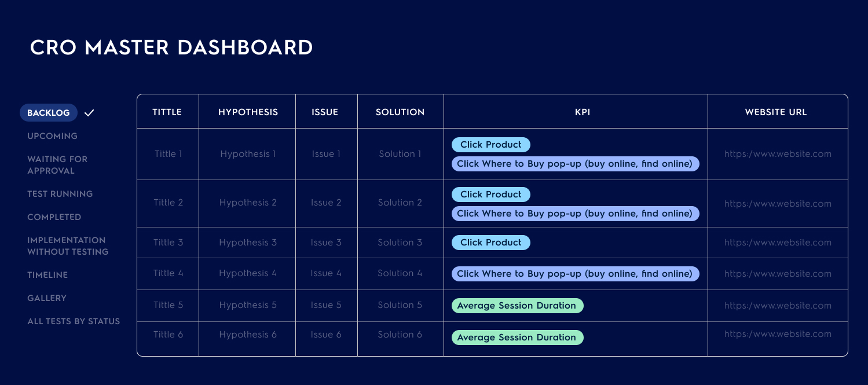Image resolution: width=868 pixels, height=385 pixels.
Task: View the Completed tests section
Action: tap(54, 217)
